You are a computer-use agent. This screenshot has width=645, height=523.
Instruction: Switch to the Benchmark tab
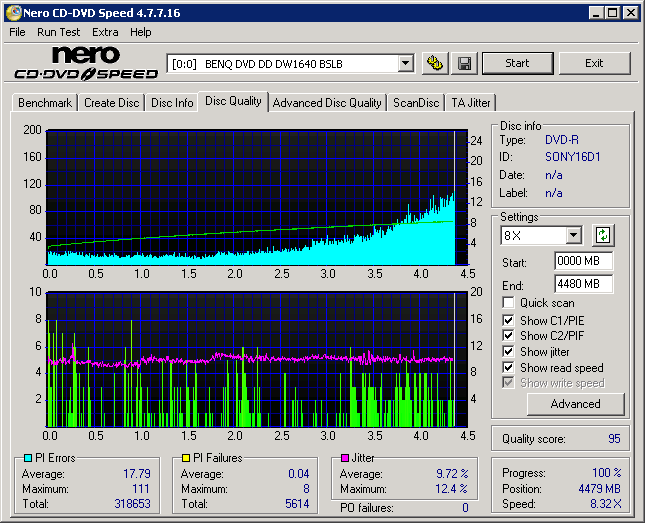[45, 103]
